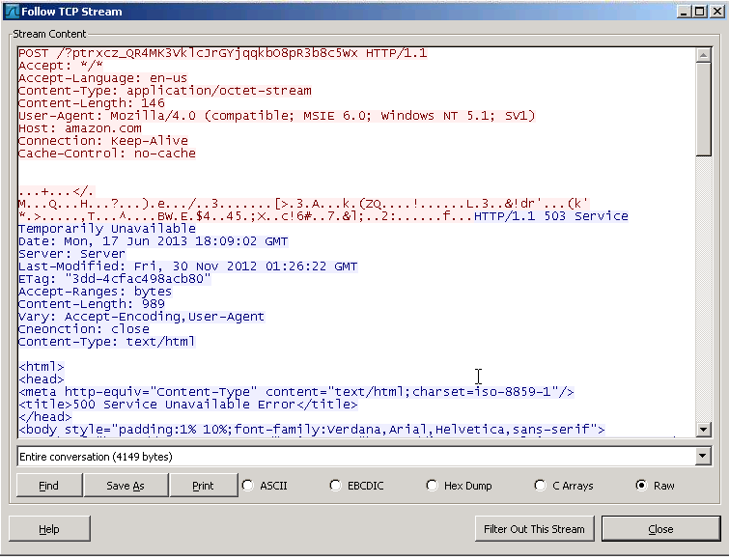Click the scrollbar up arrow
Viewport: 729px width, 560px height.
point(704,55)
